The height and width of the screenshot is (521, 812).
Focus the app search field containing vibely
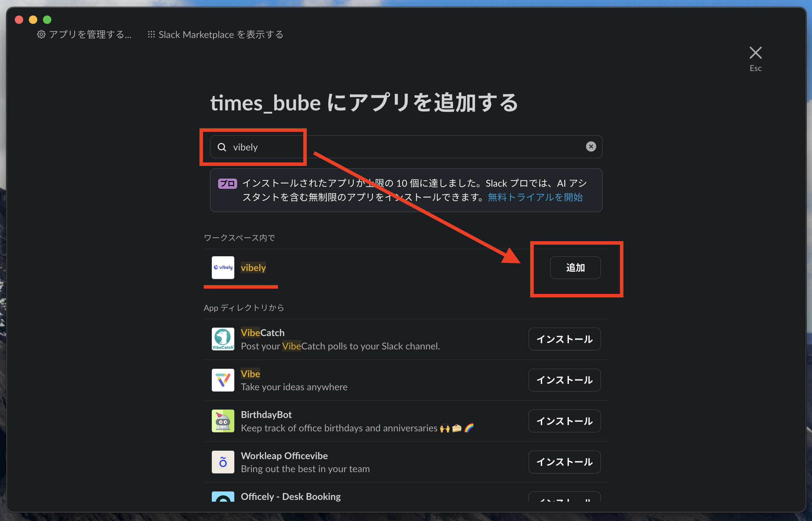pyautogui.click(x=406, y=147)
